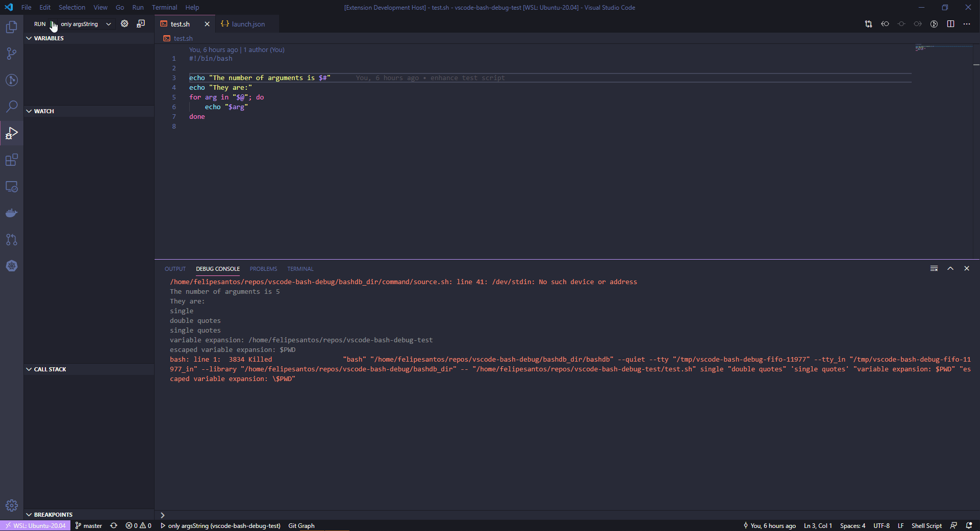Compare changes icon in editor toolbar
This screenshot has width=980, height=531.
[x=868, y=24]
